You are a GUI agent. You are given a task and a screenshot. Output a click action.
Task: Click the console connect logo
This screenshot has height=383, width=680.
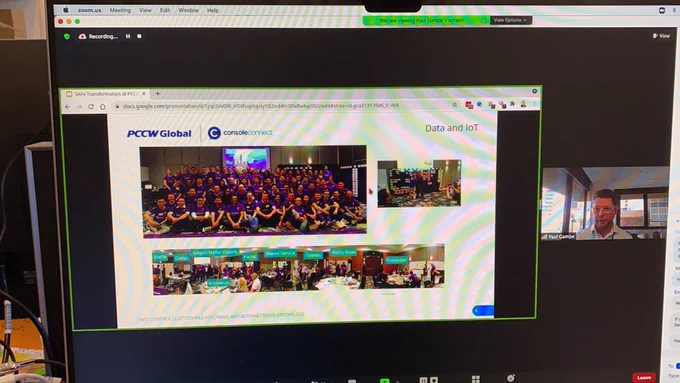click(240, 133)
